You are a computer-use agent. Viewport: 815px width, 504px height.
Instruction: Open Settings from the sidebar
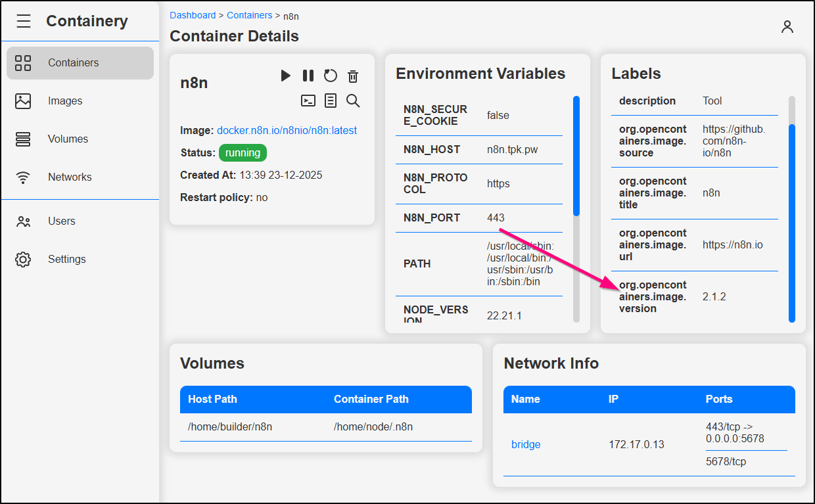(66, 260)
